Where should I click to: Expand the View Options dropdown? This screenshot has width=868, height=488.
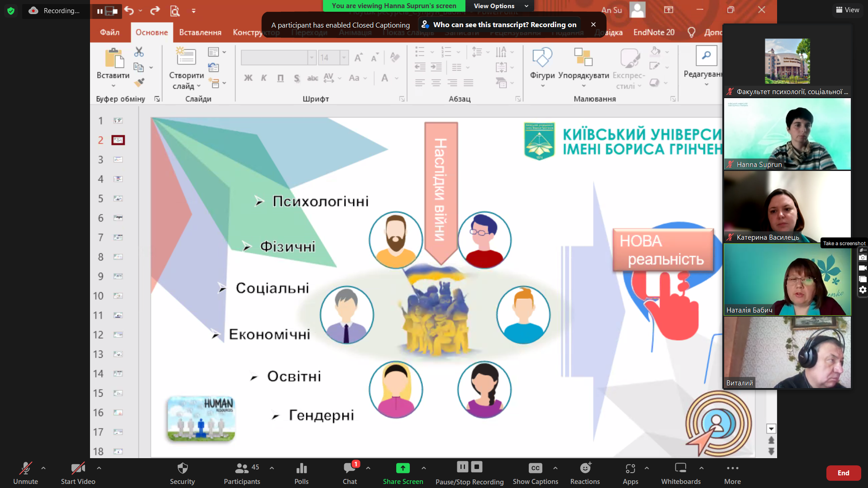click(500, 6)
